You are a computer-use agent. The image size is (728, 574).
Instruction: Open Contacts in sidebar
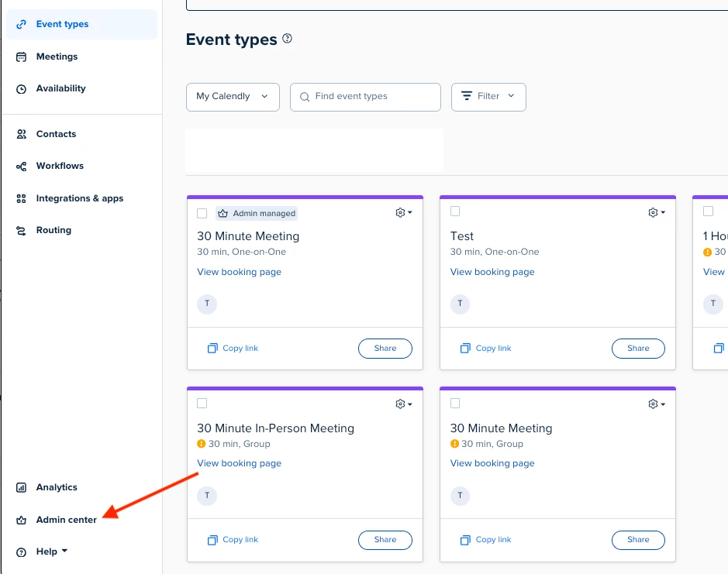[56, 134]
